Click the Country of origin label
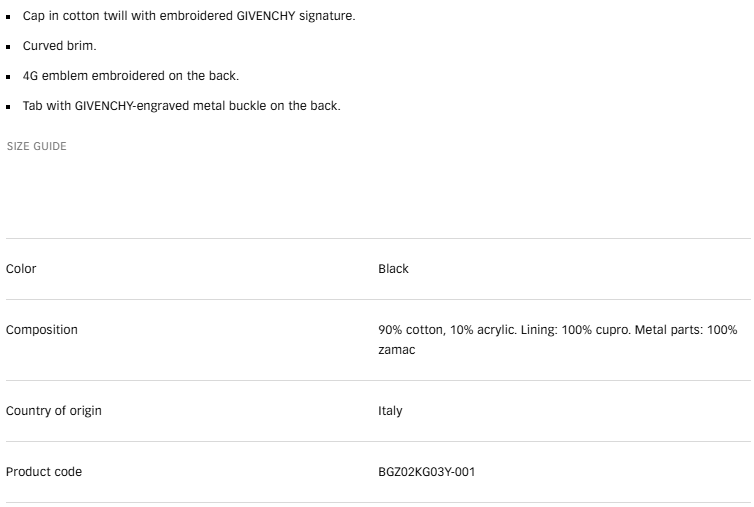The height and width of the screenshot is (507, 754). 54,411
